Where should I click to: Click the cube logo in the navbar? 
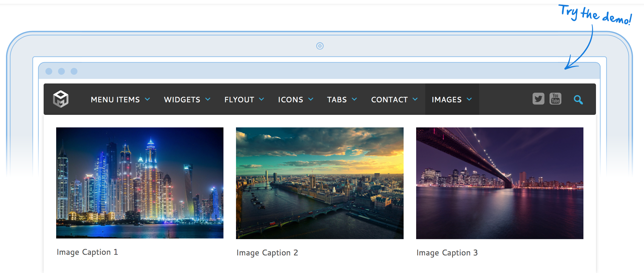click(x=61, y=99)
